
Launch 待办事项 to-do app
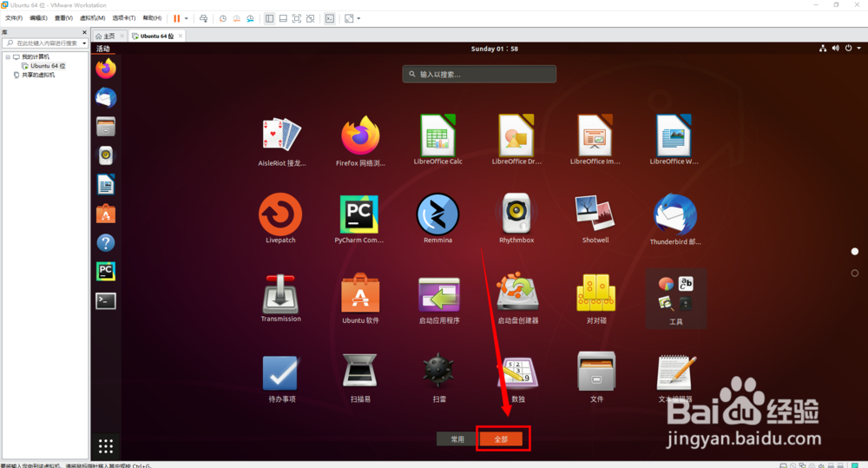(281, 379)
